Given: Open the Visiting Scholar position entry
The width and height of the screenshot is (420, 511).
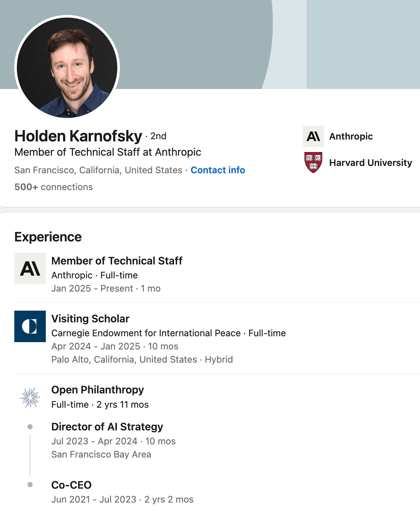Looking at the screenshot, I should tap(90, 319).
